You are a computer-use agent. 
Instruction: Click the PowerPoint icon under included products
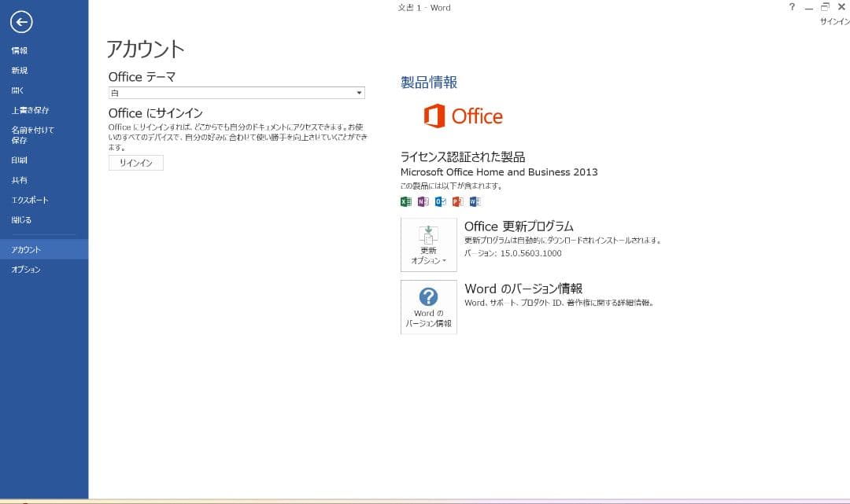[x=457, y=201]
